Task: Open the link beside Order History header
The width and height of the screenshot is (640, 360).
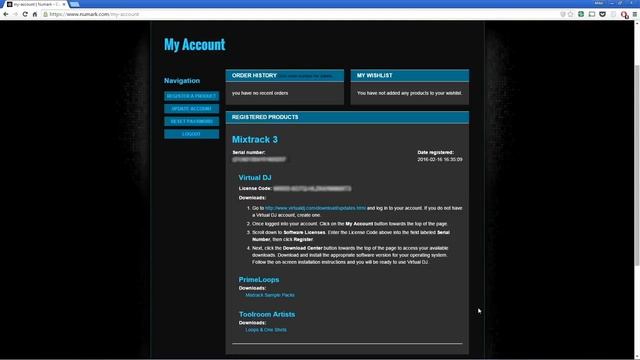Action: click(306, 76)
